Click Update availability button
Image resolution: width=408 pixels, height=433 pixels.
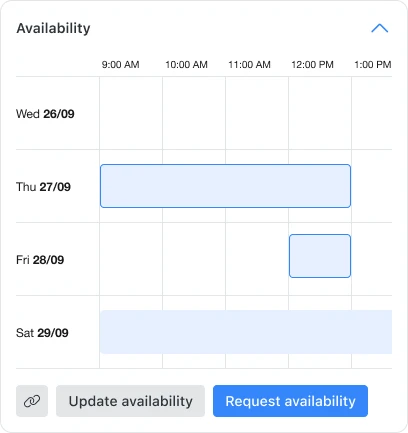[x=130, y=401]
